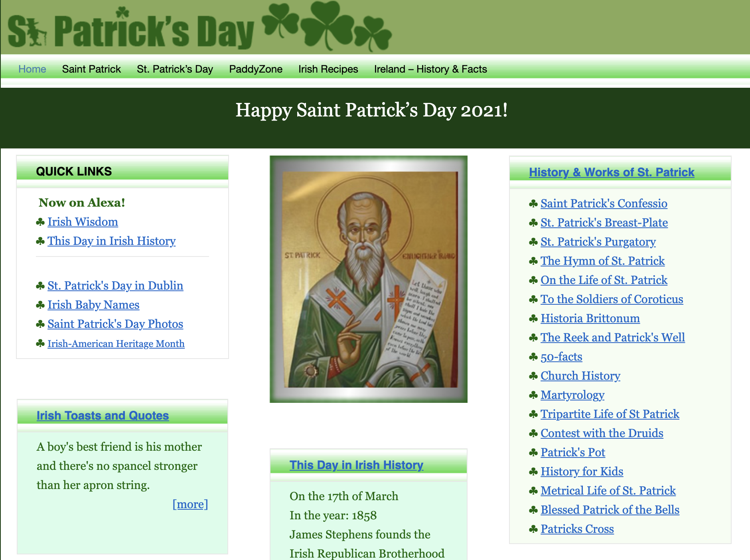Open Ireland – History & Facts menu
The height and width of the screenshot is (560, 750).
430,69
